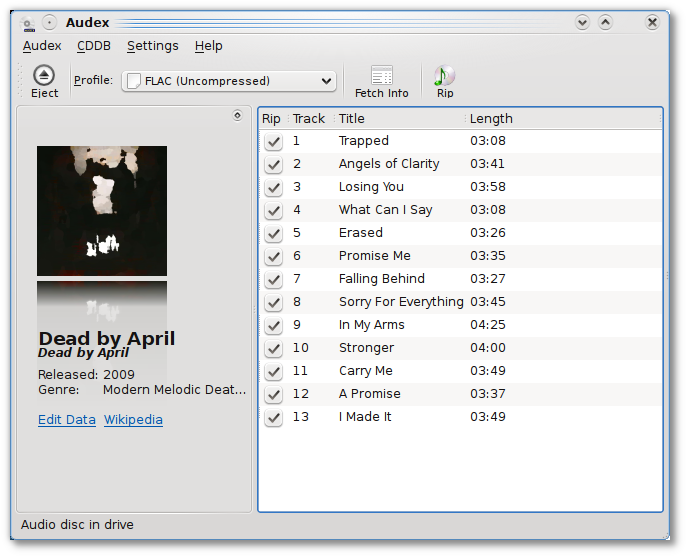Close the Audex window

[652, 22]
